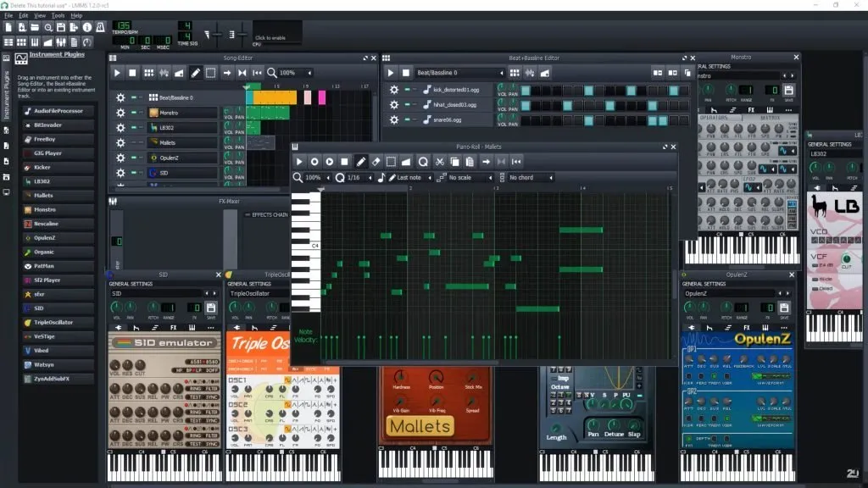Open the Tools menu
Screen dimensions: 868x488
[x=58, y=15]
